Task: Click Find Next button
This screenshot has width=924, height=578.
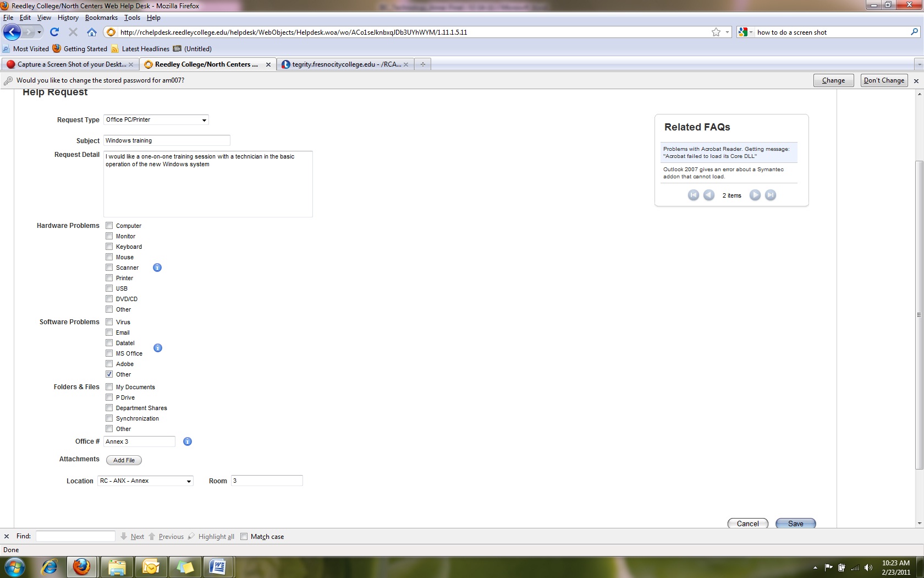Action: pos(133,537)
